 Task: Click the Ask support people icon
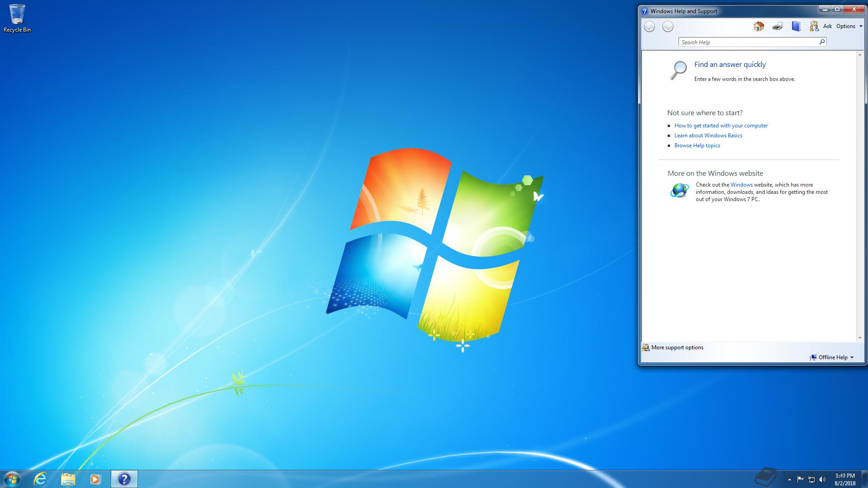pos(814,26)
